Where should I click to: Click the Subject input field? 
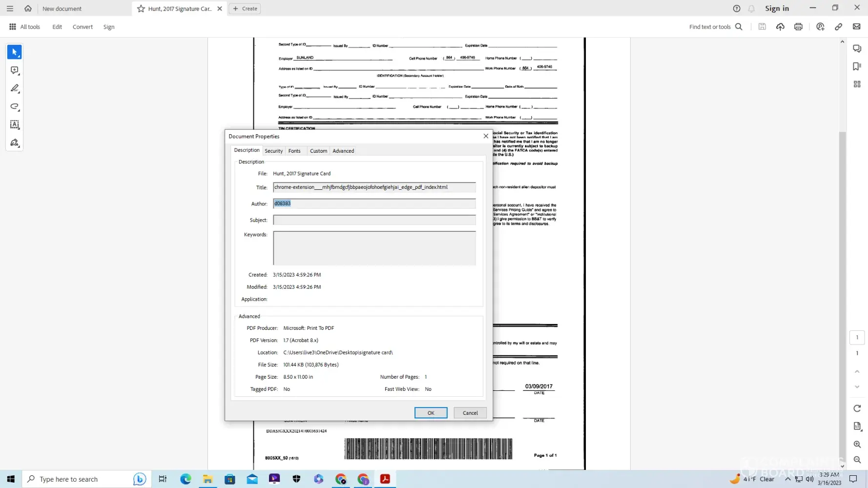[374, 220]
